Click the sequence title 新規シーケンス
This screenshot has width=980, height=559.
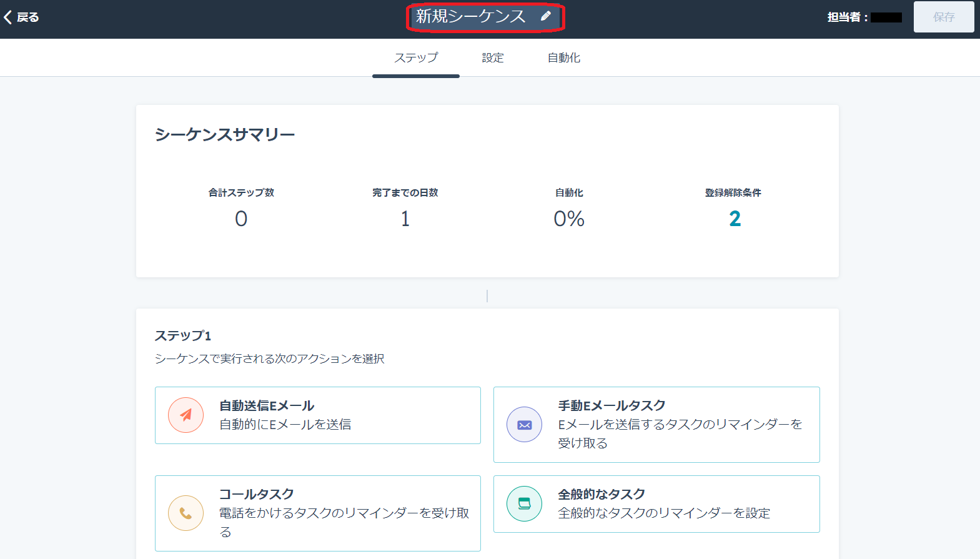pos(471,16)
